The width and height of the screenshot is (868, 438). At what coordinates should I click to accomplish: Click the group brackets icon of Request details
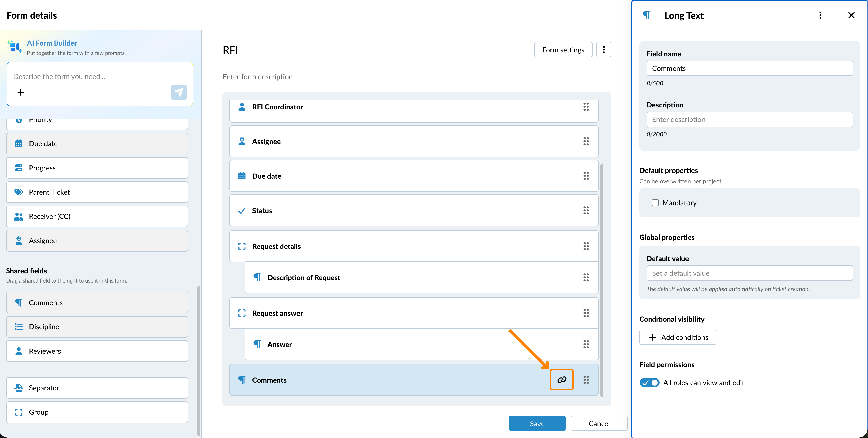(242, 246)
